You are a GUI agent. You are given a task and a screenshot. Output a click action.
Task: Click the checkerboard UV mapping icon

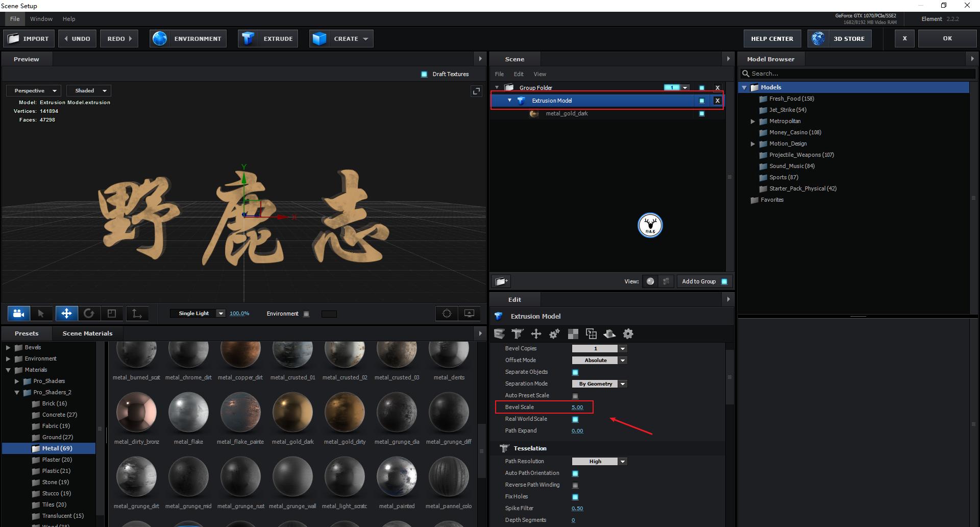[x=573, y=334]
